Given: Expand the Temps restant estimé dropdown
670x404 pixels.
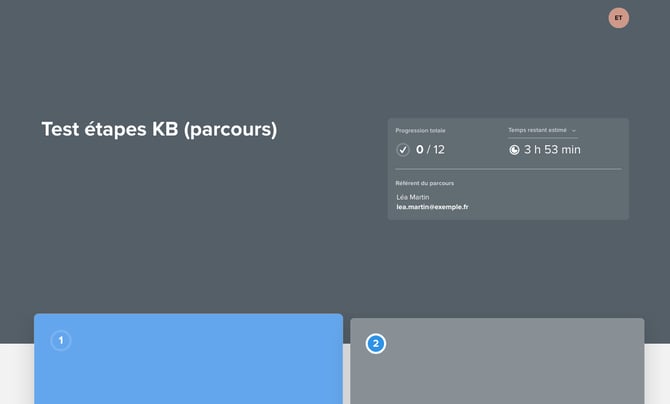Looking at the screenshot, I should pyautogui.click(x=543, y=130).
